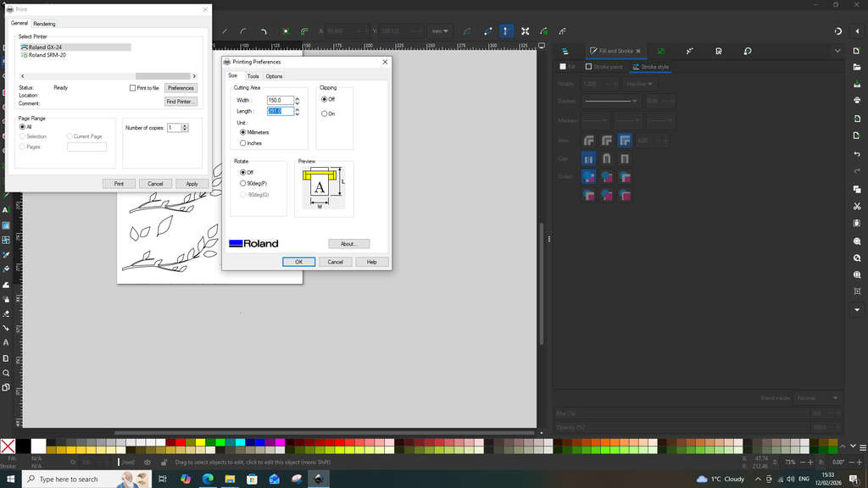Open the Options tab in Printing Preferences
Image resolution: width=868 pixels, height=488 pixels.
[x=274, y=76]
